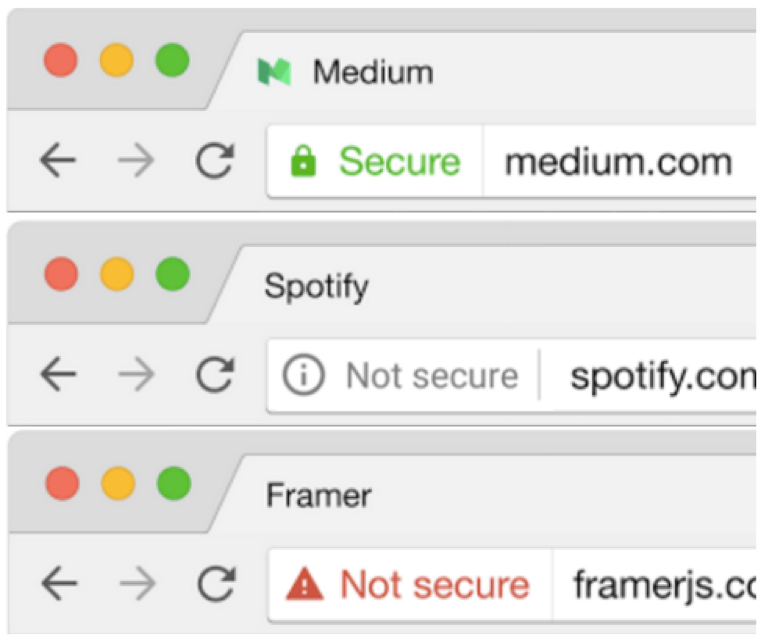Click the green Secure label
The image size is (761, 642).
click(x=399, y=161)
